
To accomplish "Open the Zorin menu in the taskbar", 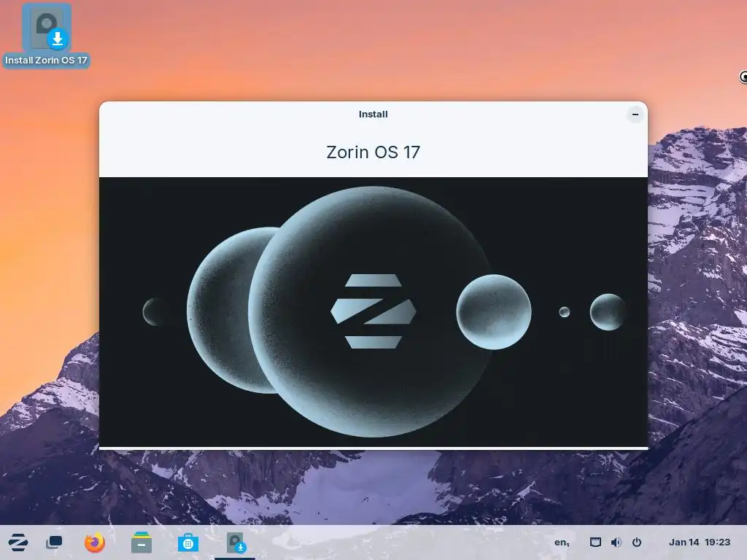I will [x=18, y=542].
